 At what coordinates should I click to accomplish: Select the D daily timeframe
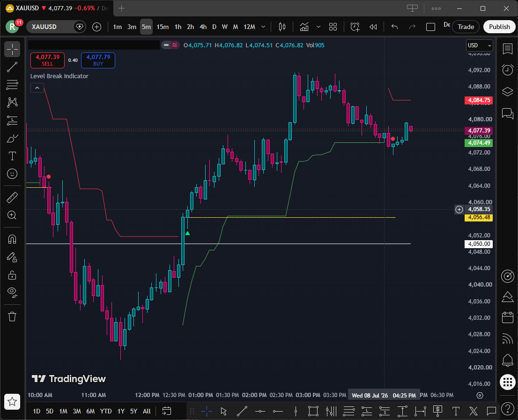[x=215, y=27]
